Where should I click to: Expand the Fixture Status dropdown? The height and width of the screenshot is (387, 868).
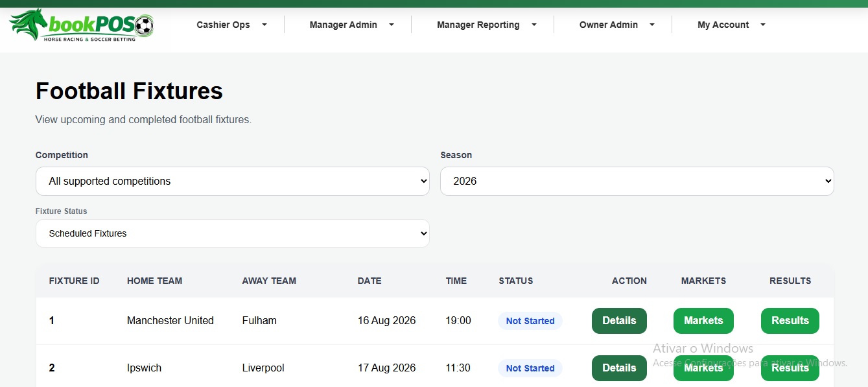232,233
